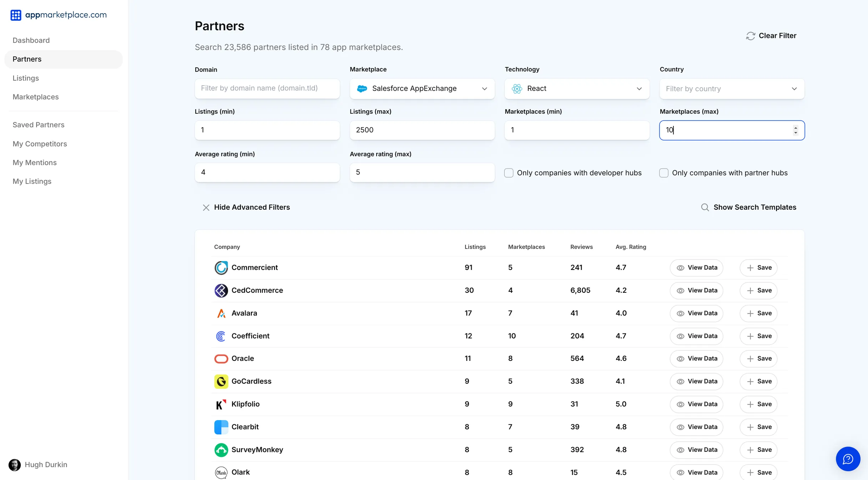Image resolution: width=868 pixels, height=480 pixels.
Task: Click the Avg. Rating column header
Action: coord(631,247)
